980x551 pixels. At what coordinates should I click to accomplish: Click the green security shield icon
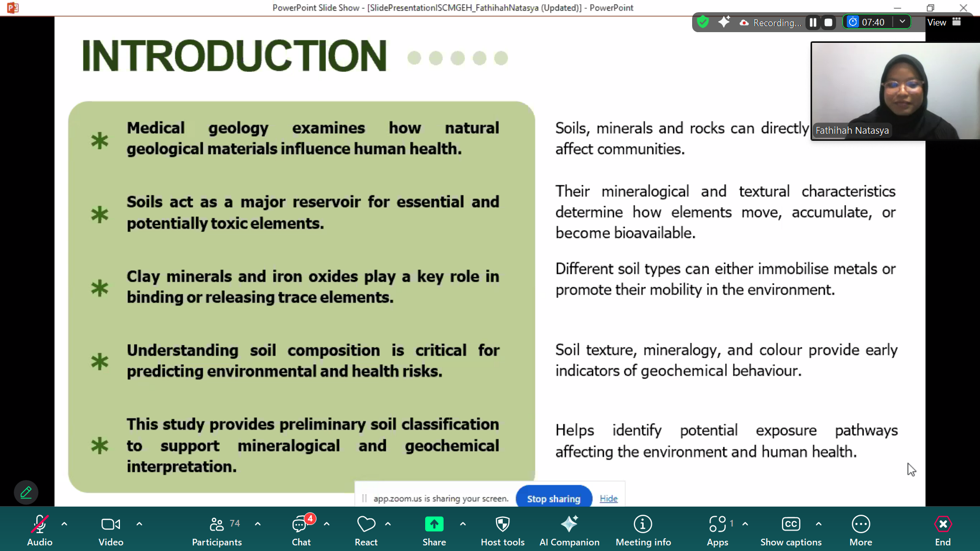coord(703,22)
